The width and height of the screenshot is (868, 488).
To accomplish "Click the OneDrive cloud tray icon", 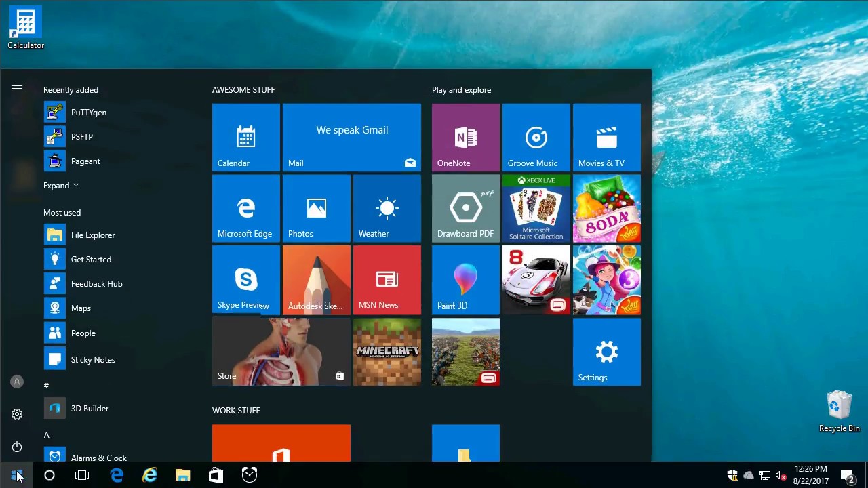I will pos(749,475).
